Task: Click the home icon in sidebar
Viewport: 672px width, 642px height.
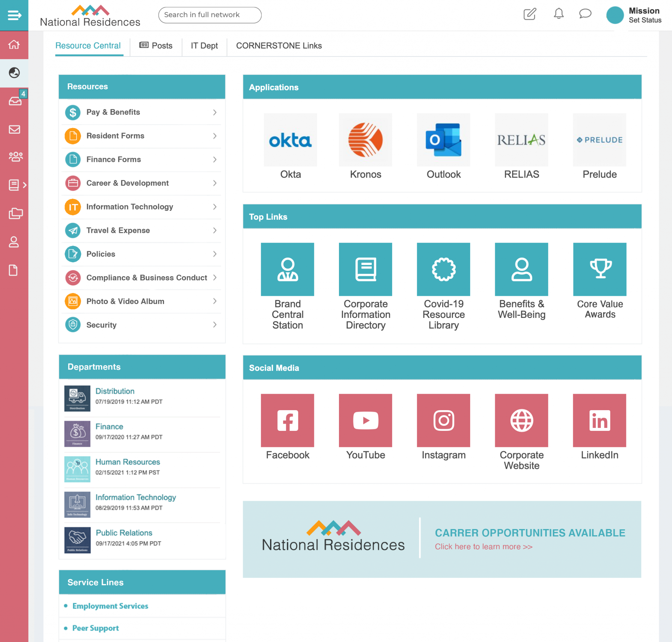Action: tap(14, 44)
